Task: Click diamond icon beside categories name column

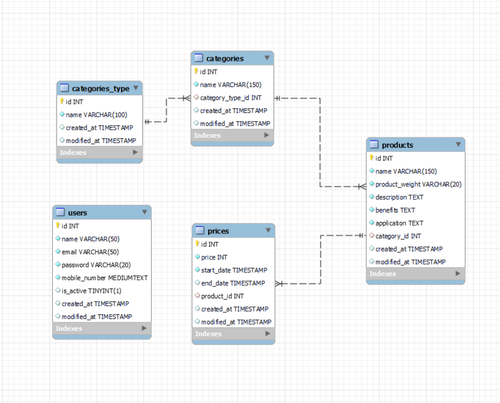Action: (x=196, y=84)
